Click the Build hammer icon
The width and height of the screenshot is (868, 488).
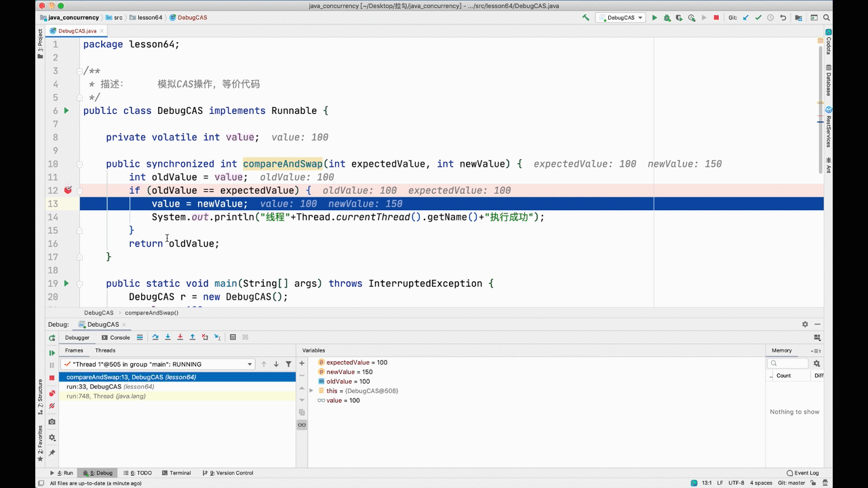(x=585, y=18)
